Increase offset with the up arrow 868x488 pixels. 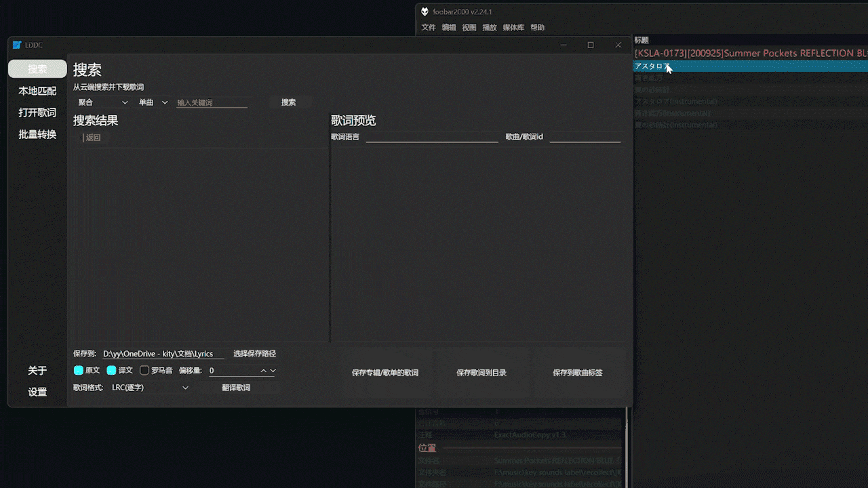click(x=264, y=371)
